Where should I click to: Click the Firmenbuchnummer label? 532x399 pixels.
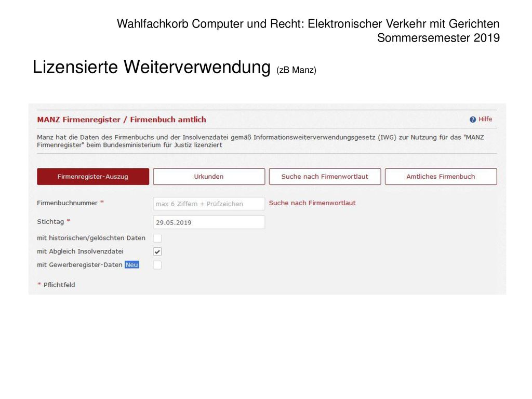pyautogui.click(x=67, y=203)
